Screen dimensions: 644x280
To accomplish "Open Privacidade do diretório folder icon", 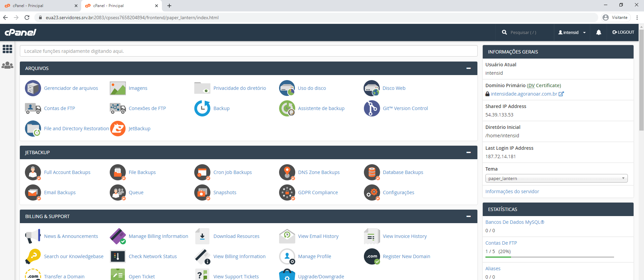I will (x=202, y=88).
